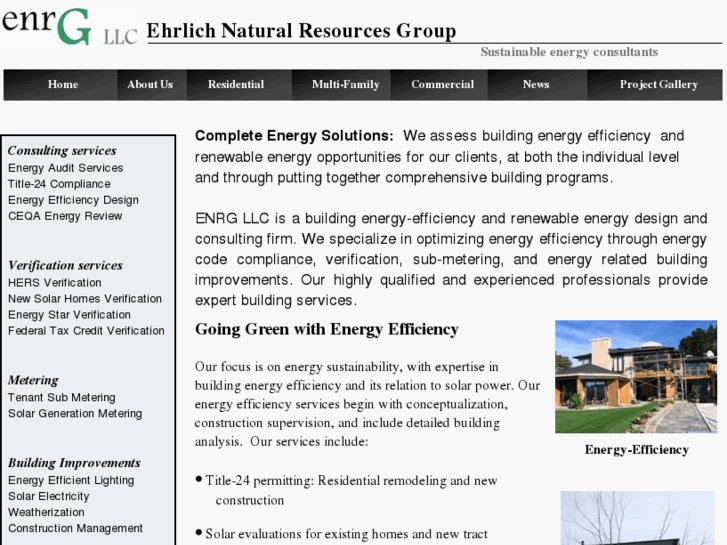Click the Solar evaluations bullet item

(342, 534)
